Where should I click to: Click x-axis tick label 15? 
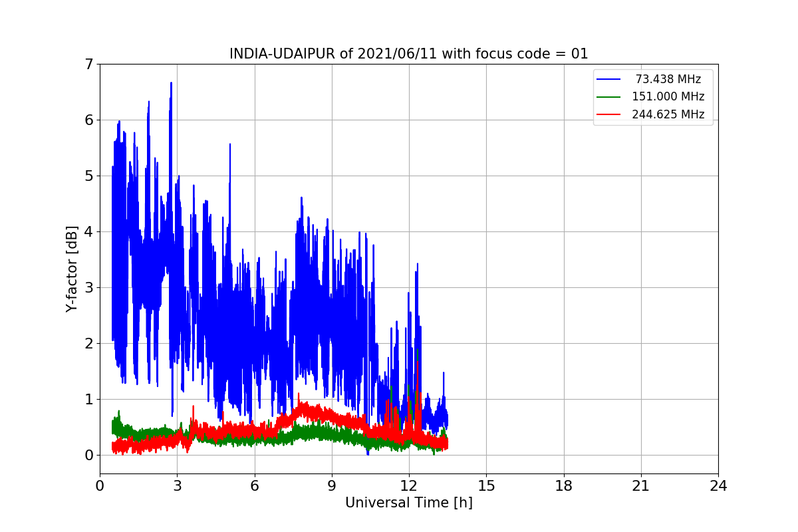(x=486, y=486)
